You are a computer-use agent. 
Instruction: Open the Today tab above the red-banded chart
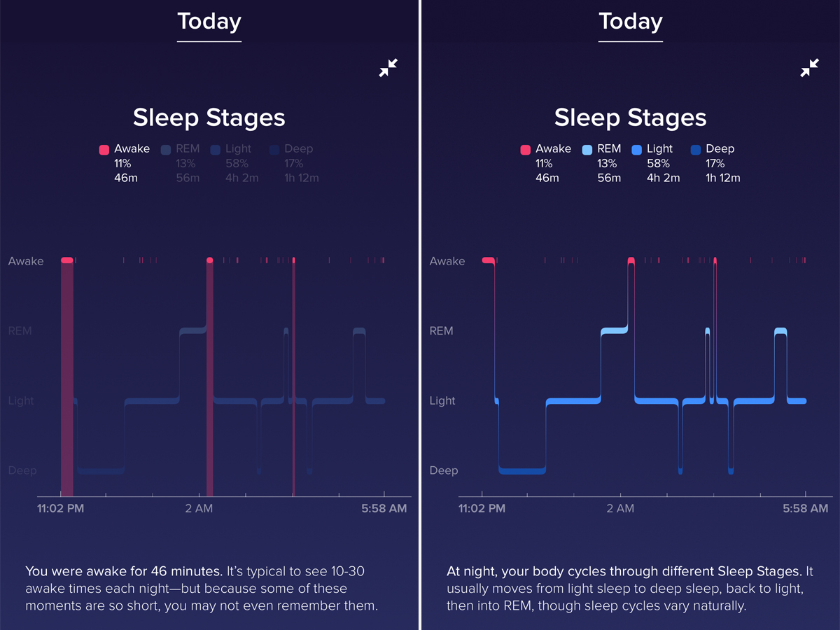pos(209,22)
